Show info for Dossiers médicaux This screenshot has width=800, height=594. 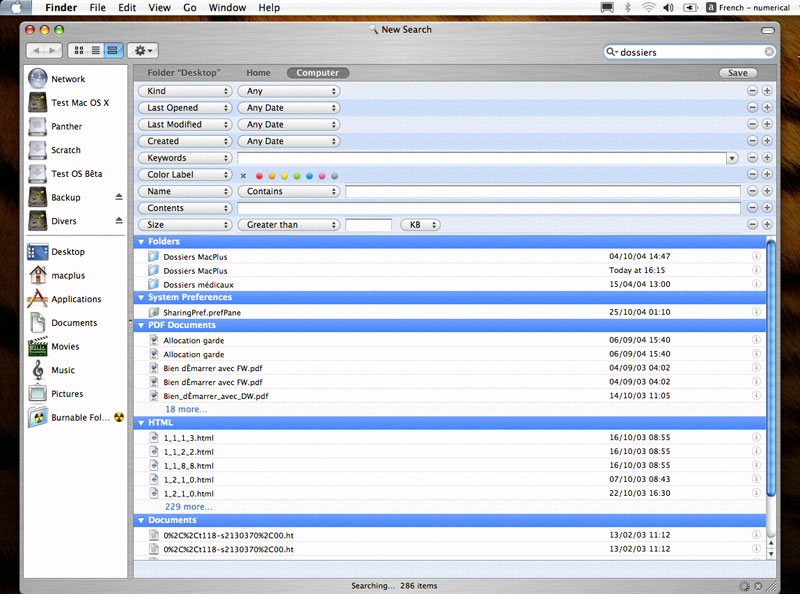point(756,284)
